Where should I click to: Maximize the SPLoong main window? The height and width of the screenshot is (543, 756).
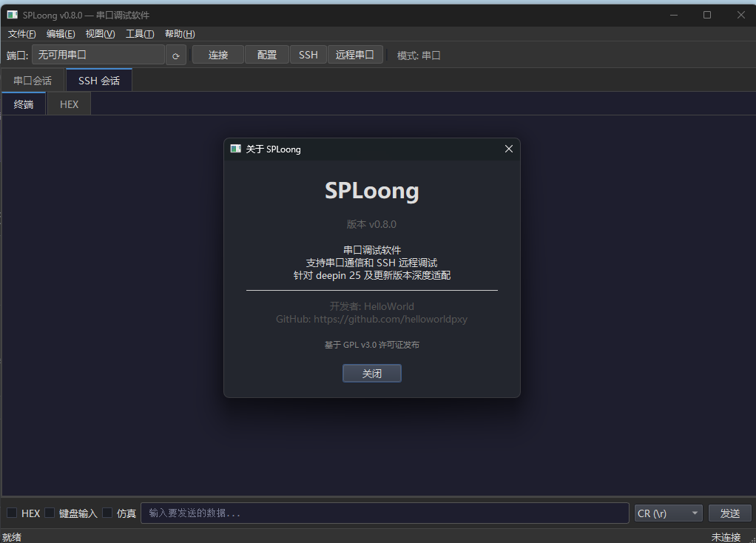(x=707, y=15)
